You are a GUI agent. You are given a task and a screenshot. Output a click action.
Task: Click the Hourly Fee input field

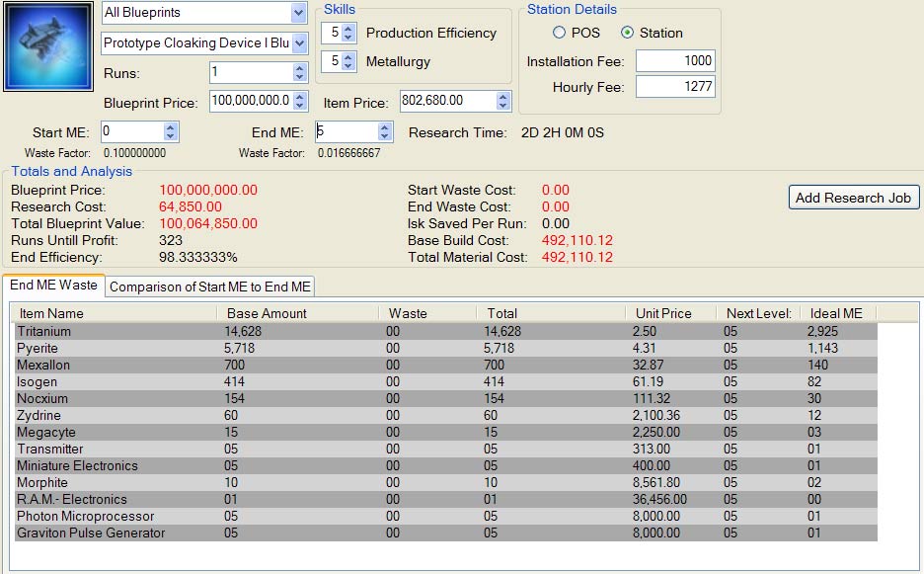(674, 87)
